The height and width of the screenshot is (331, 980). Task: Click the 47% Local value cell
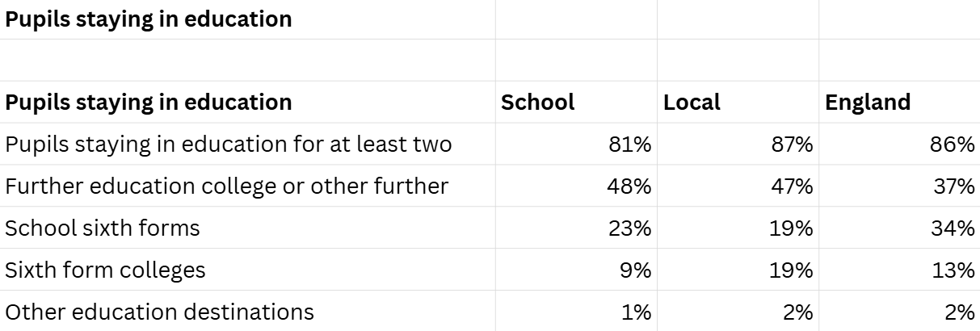[791, 186]
